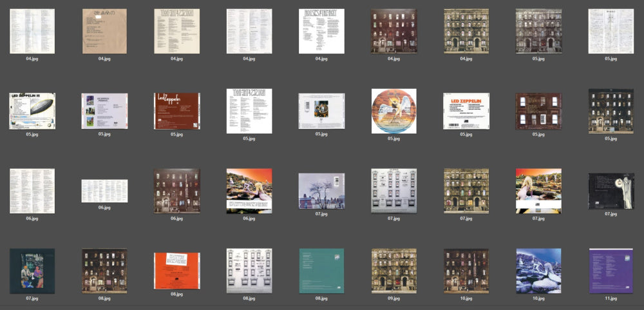The height and width of the screenshot is (310, 644).
Task: Select the brown building cover labeled 10.jpg
Action: [466, 271]
